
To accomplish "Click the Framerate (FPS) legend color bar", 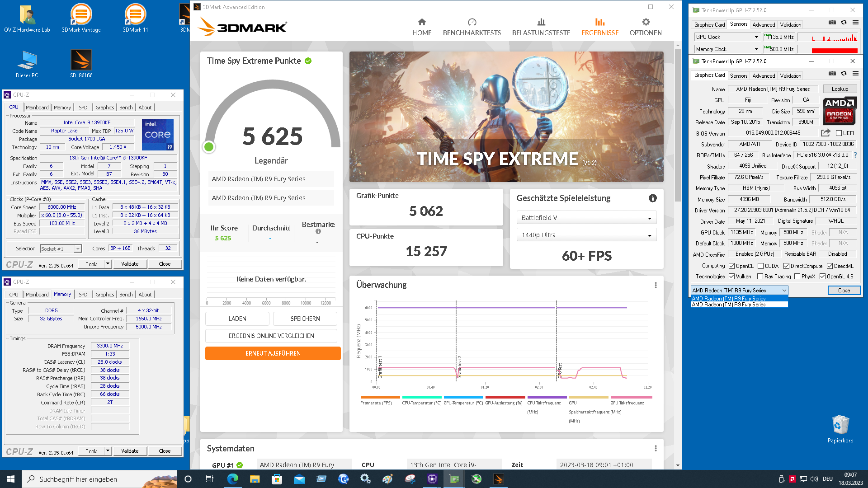I will click(x=380, y=398).
